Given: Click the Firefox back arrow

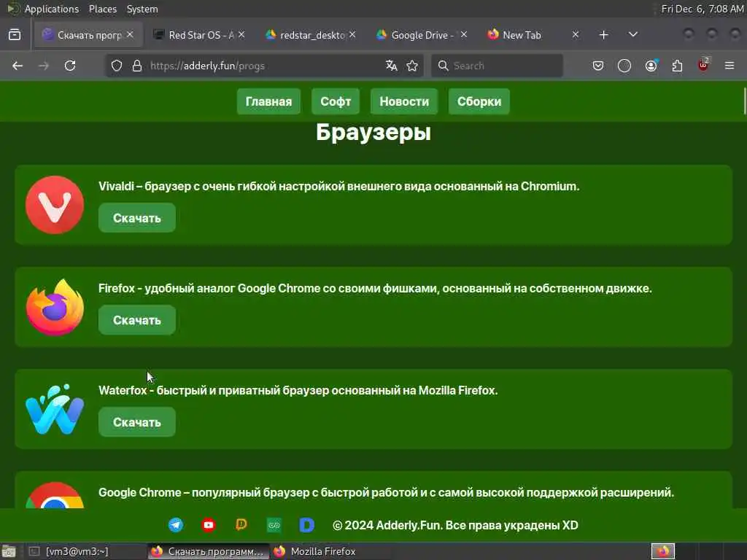Looking at the screenshot, I should tap(18, 66).
